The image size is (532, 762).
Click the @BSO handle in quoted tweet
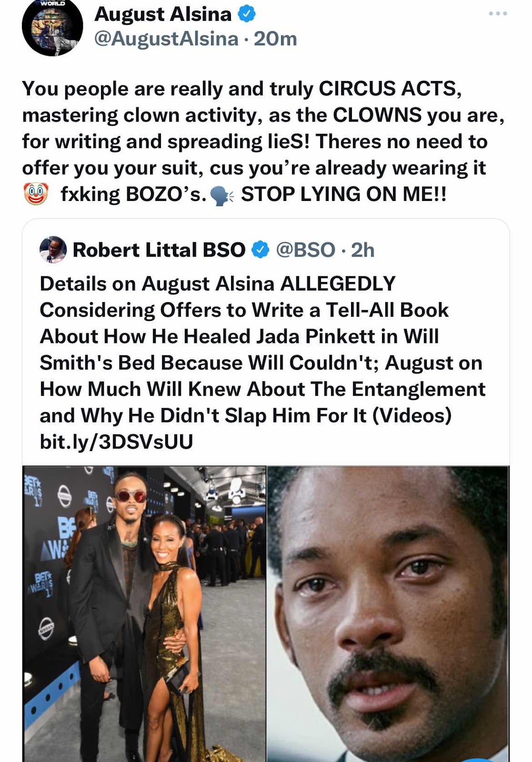(x=306, y=250)
